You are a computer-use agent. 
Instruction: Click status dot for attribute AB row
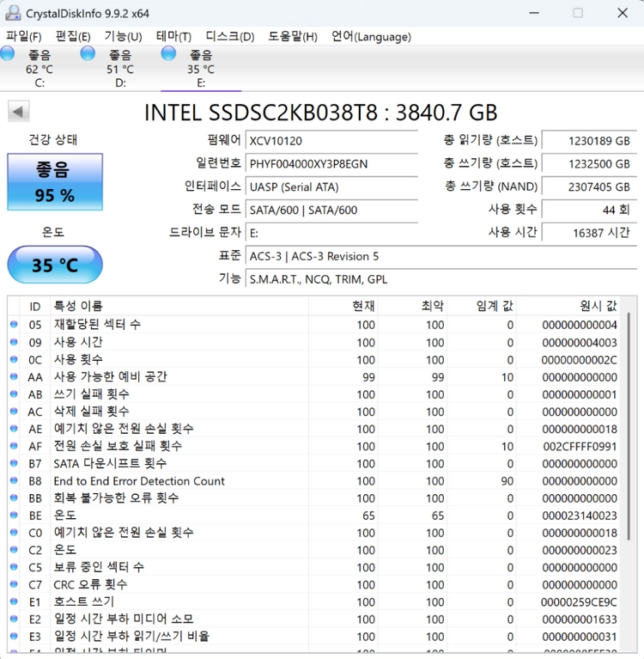point(14,394)
